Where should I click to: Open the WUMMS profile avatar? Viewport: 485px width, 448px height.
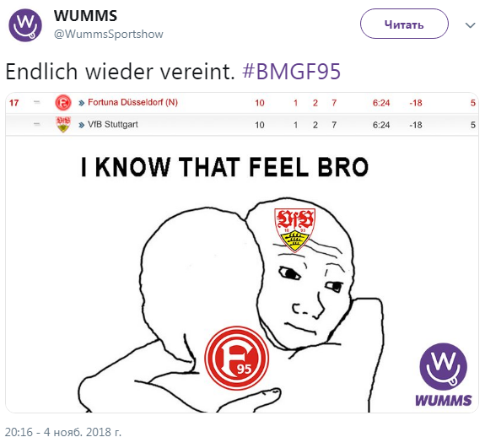coord(25,25)
